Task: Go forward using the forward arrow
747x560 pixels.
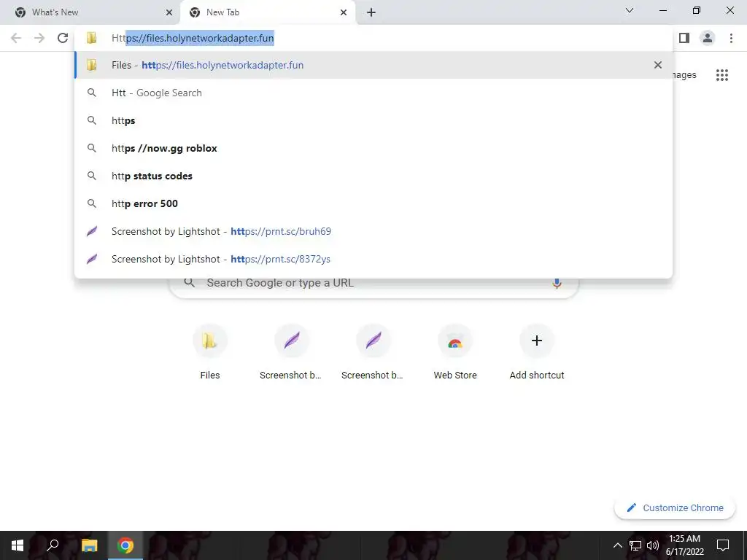Action: coord(39,38)
